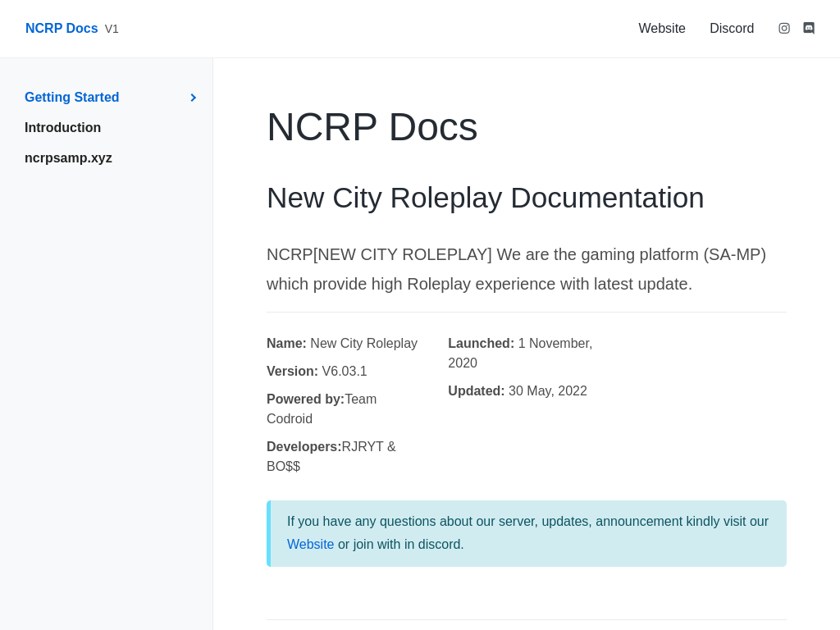The height and width of the screenshot is (630, 840).
Task: Click the Name: New City Roleplay text
Action: 342,344
